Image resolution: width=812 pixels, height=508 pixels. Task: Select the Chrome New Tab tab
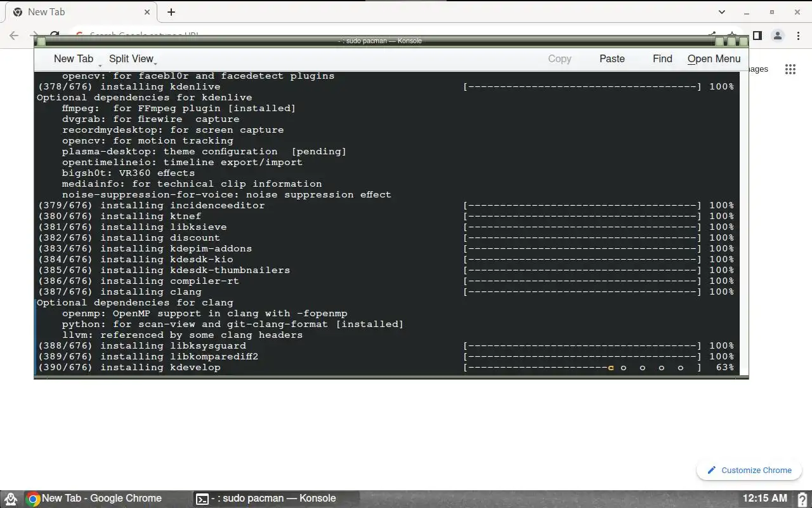click(x=82, y=12)
